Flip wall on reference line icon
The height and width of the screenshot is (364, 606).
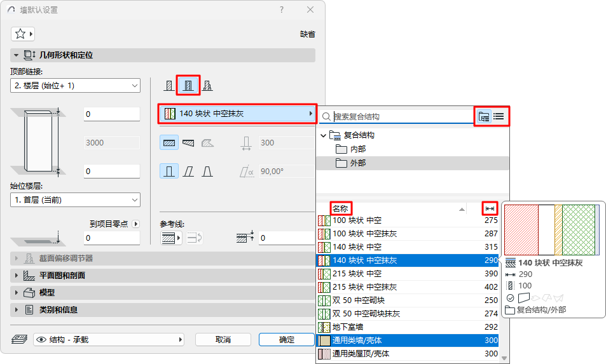click(195, 238)
